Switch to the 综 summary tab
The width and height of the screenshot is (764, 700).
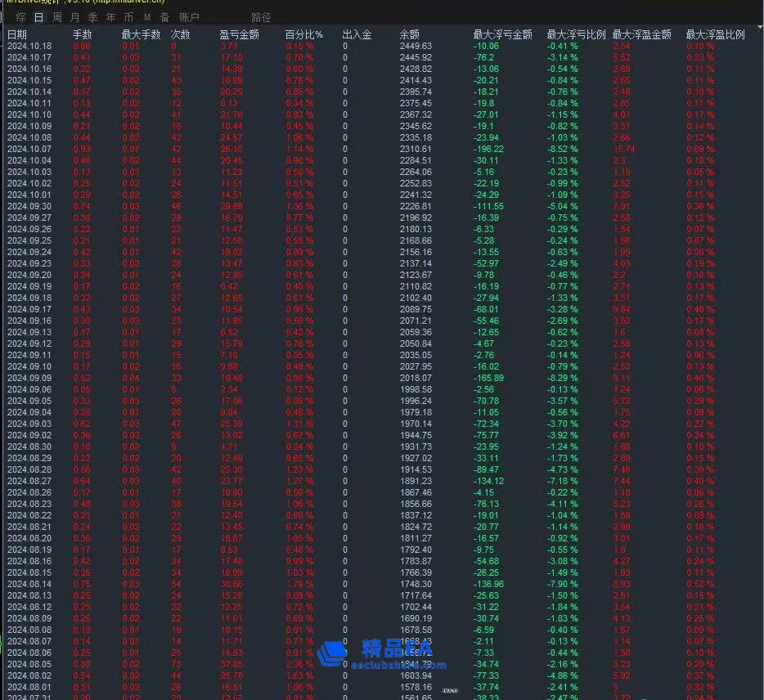(x=20, y=17)
